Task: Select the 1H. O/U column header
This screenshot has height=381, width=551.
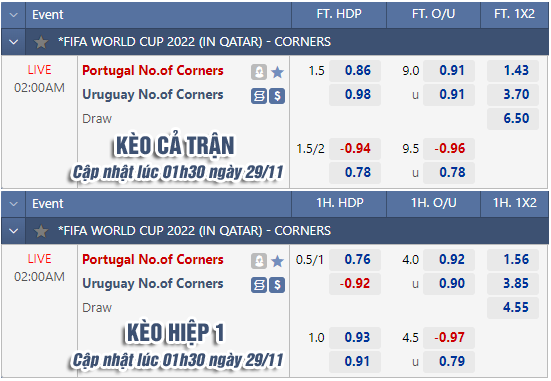Action: pyautogui.click(x=434, y=203)
